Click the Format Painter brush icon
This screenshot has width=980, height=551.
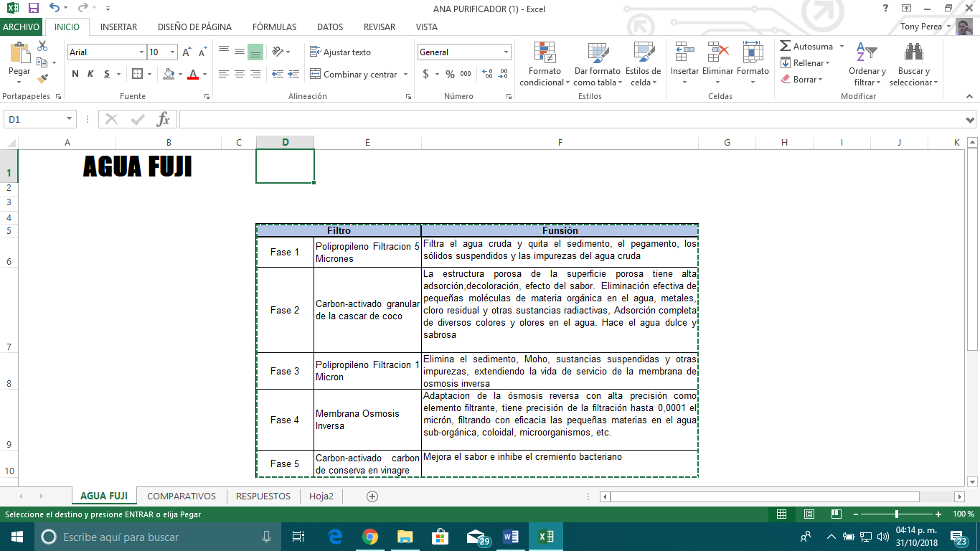[x=42, y=79]
